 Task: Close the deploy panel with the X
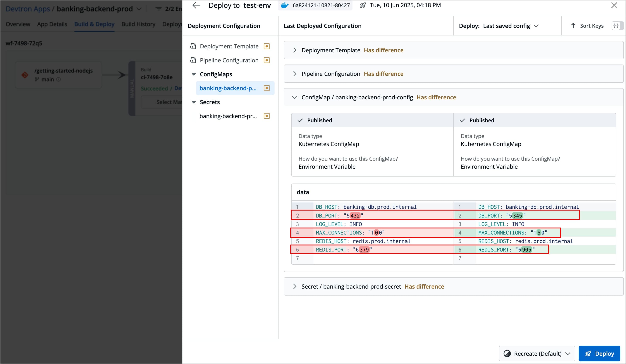pyautogui.click(x=614, y=5)
